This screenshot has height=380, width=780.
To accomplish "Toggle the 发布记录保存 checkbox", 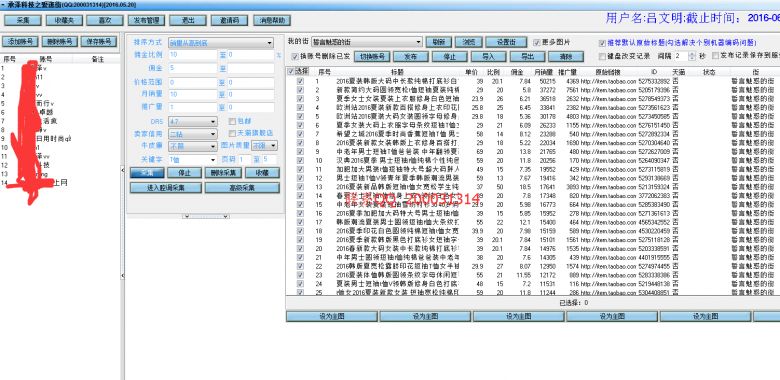I will pyautogui.click(x=716, y=56).
